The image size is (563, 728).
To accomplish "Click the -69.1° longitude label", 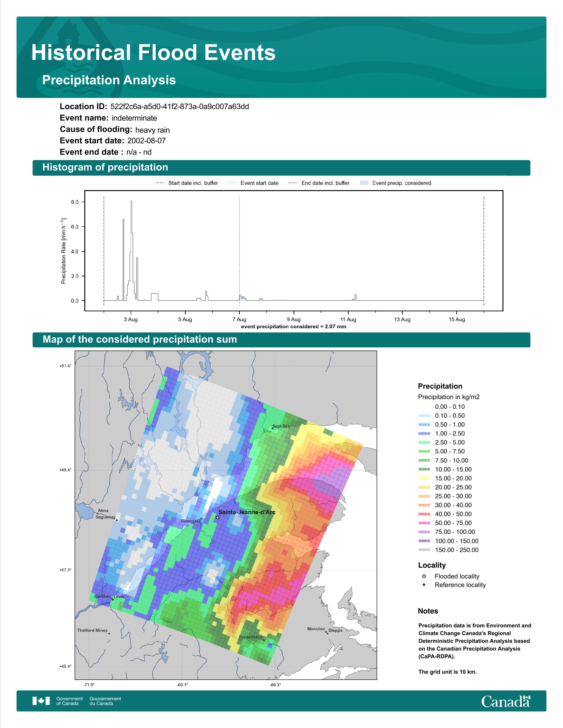I will 182,685.
